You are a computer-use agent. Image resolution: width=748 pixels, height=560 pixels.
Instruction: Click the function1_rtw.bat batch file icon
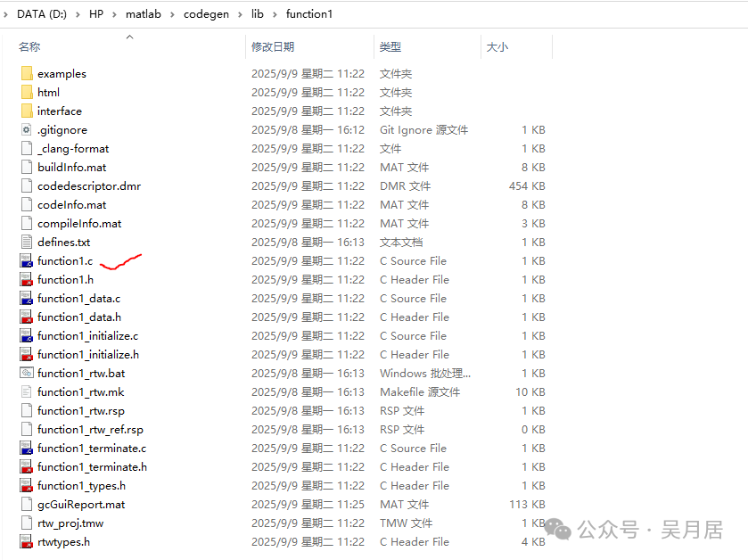click(x=27, y=373)
